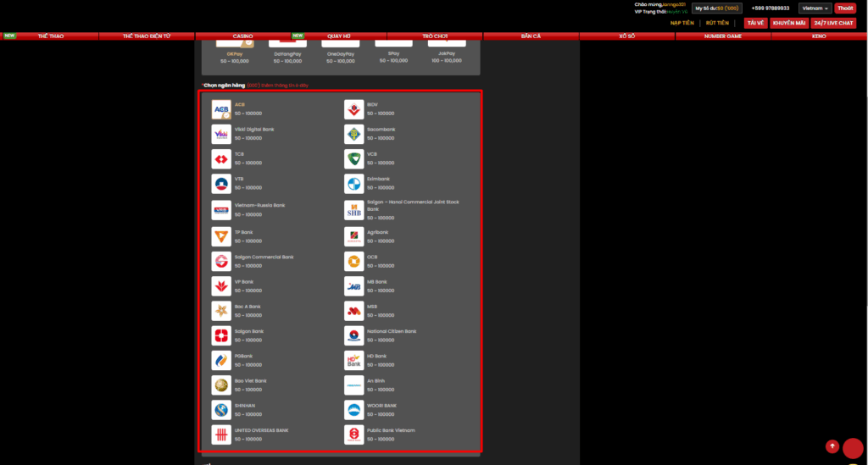The width and height of the screenshot is (868, 465).
Task: Select the HD Bank logo
Action: coord(353,361)
